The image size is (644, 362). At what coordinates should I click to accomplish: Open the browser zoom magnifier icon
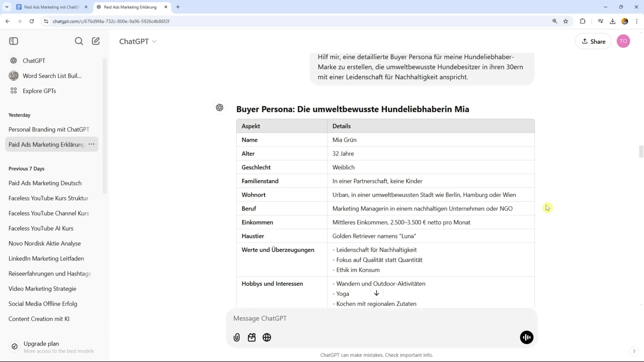click(555, 21)
